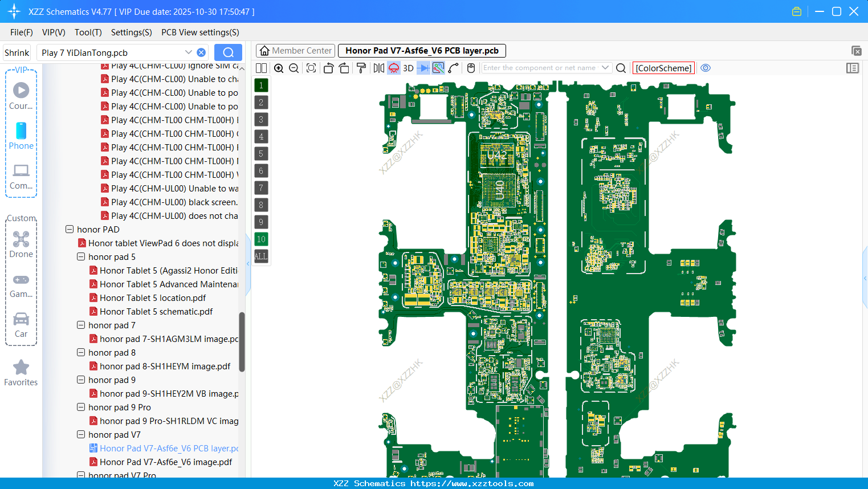Rotate the board clockwise
Screen dimensions: 868x489
coord(344,68)
